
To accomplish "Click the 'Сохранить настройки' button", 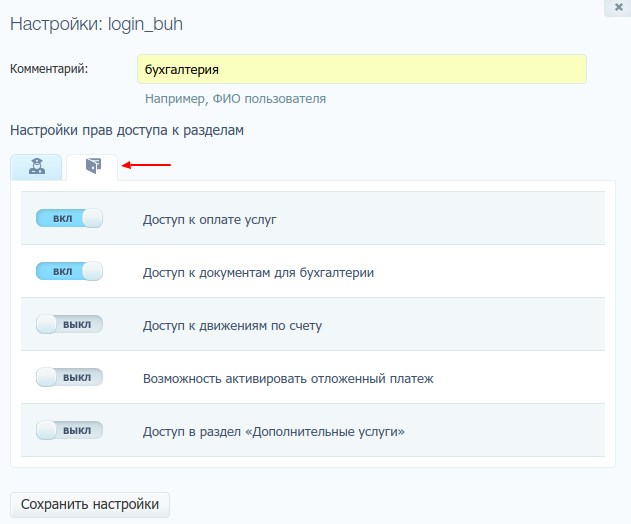I will pos(90,505).
